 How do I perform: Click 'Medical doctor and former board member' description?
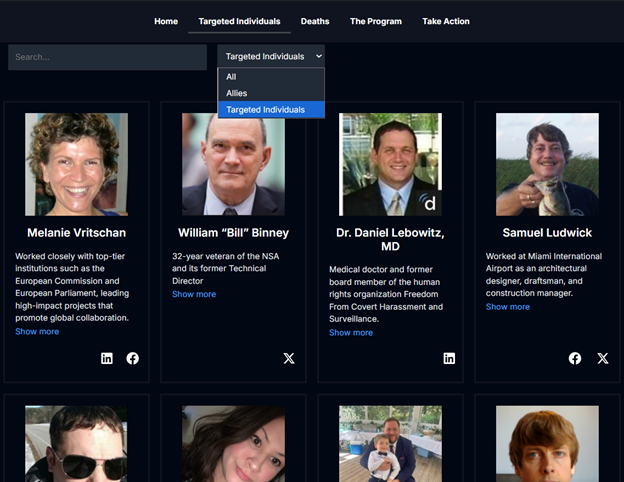pyautogui.click(x=386, y=294)
